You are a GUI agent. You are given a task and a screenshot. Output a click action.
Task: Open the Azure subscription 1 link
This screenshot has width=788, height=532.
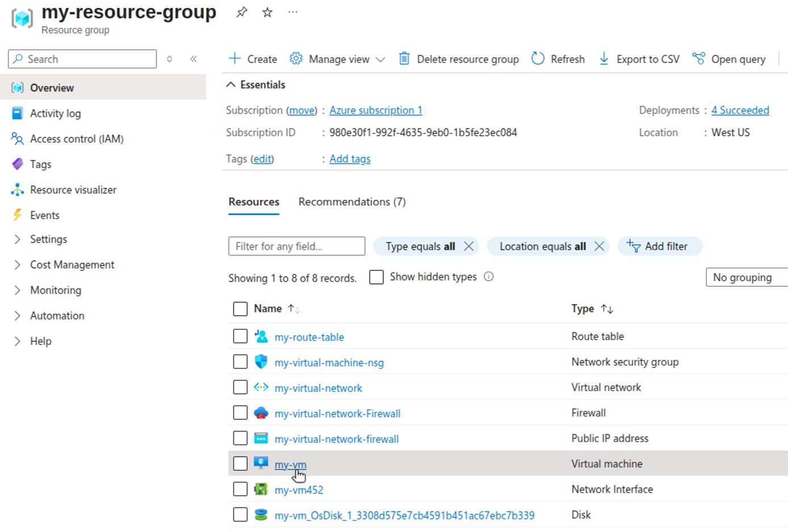[x=375, y=110]
